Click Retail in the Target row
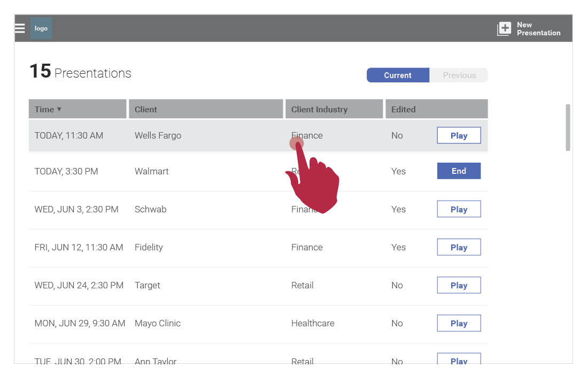Viewport: 588px width, 375px height. pyautogui.click(x=302, y=285)
